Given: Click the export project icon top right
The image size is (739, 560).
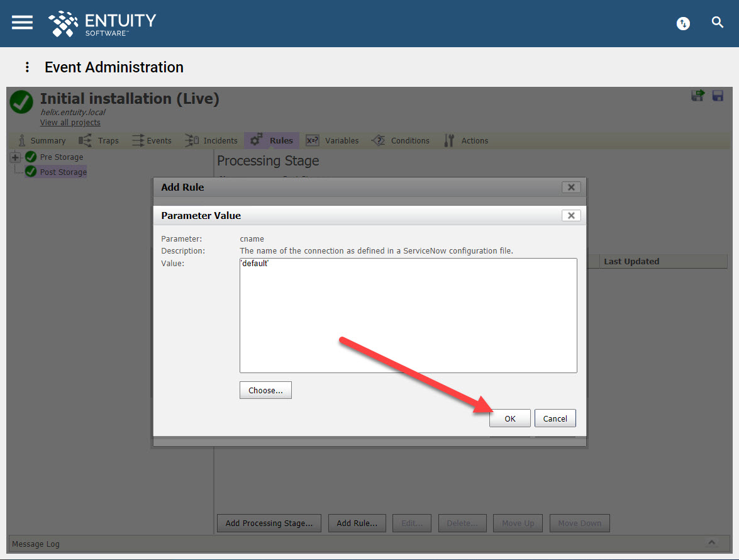Looking at the screenshot, I should tap(698, 96).
